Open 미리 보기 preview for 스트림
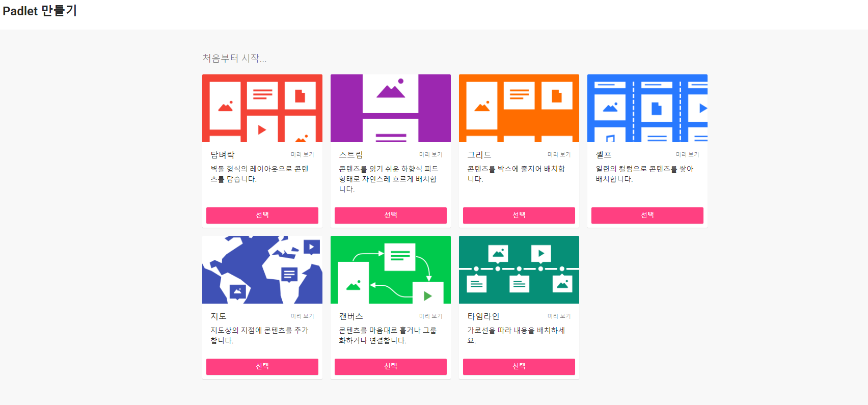The height and width of the screenshot is (405, 868). click(431, 154)
